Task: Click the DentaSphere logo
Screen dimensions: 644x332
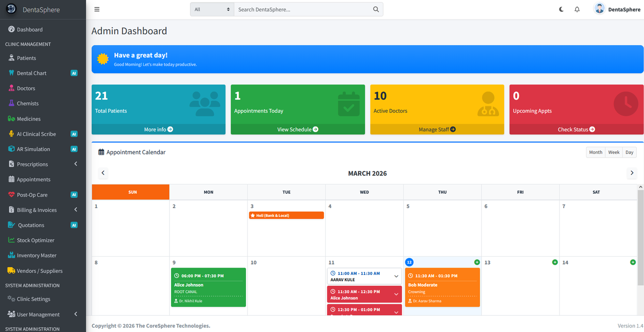Action: pos(11,9)
